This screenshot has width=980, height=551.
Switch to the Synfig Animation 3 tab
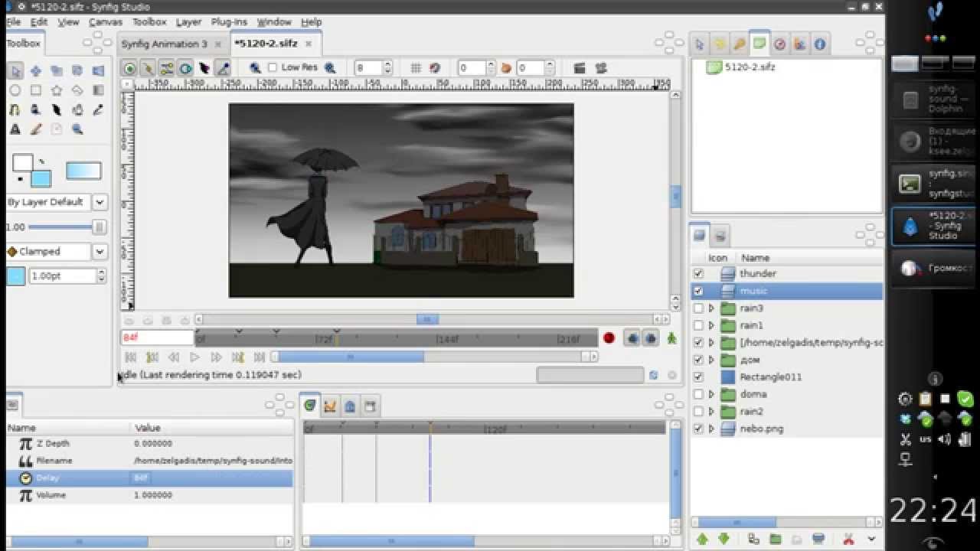coord(167,44)
